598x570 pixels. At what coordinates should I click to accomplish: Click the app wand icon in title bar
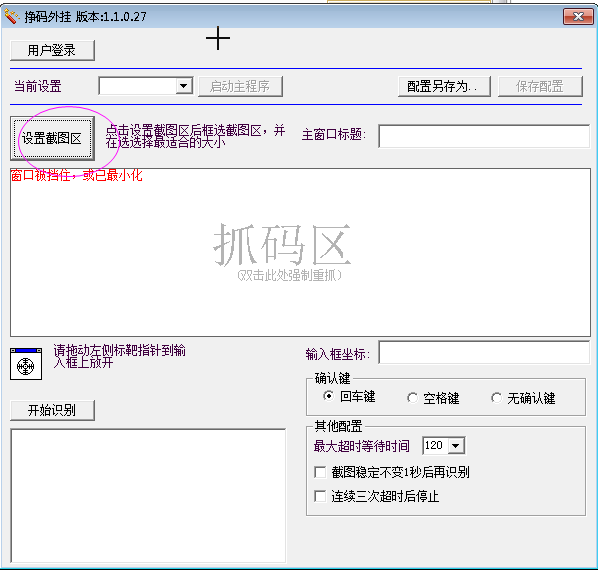11,16
